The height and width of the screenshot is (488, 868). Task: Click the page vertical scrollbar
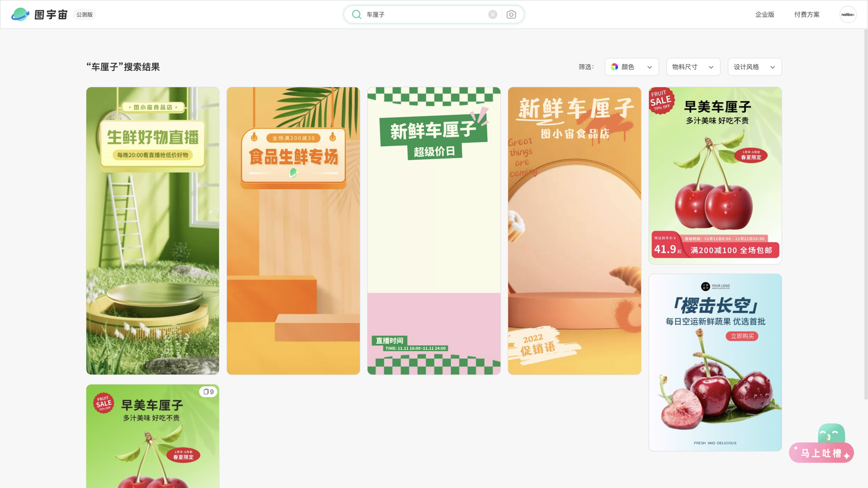coord(865,214)
